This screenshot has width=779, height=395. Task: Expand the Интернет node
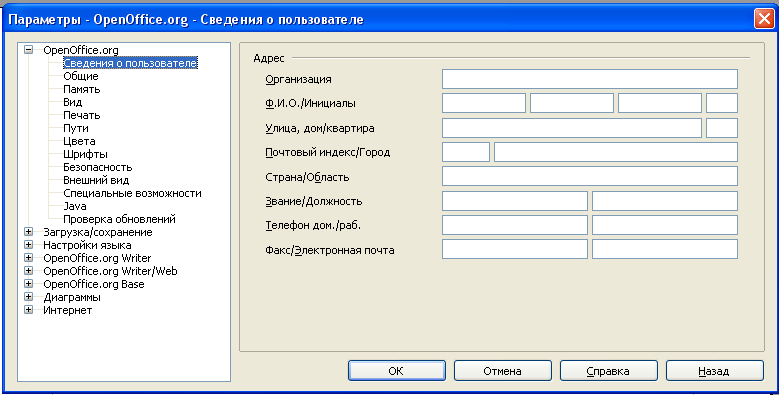coord(28,310)
